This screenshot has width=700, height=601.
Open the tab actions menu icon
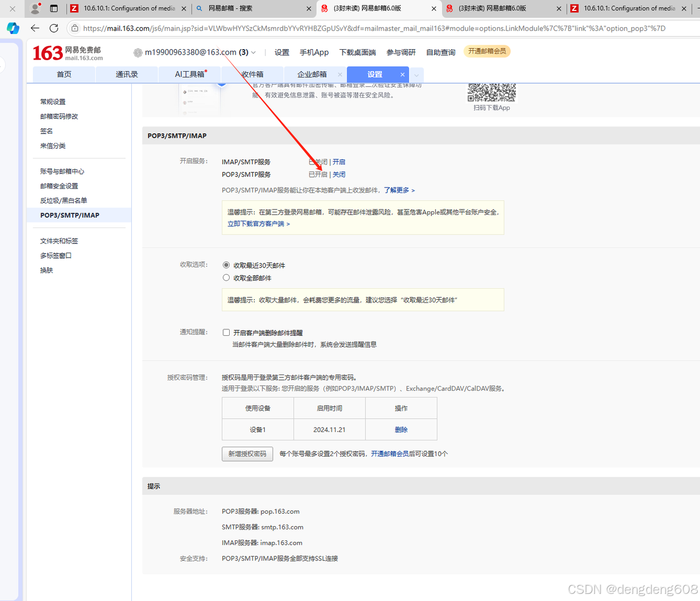[x=54, y=8]
